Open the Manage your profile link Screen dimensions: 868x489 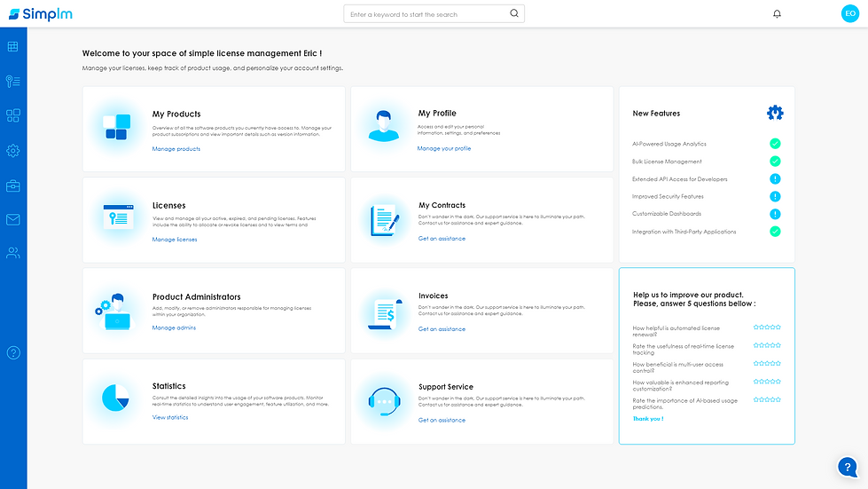pos(444,148)
